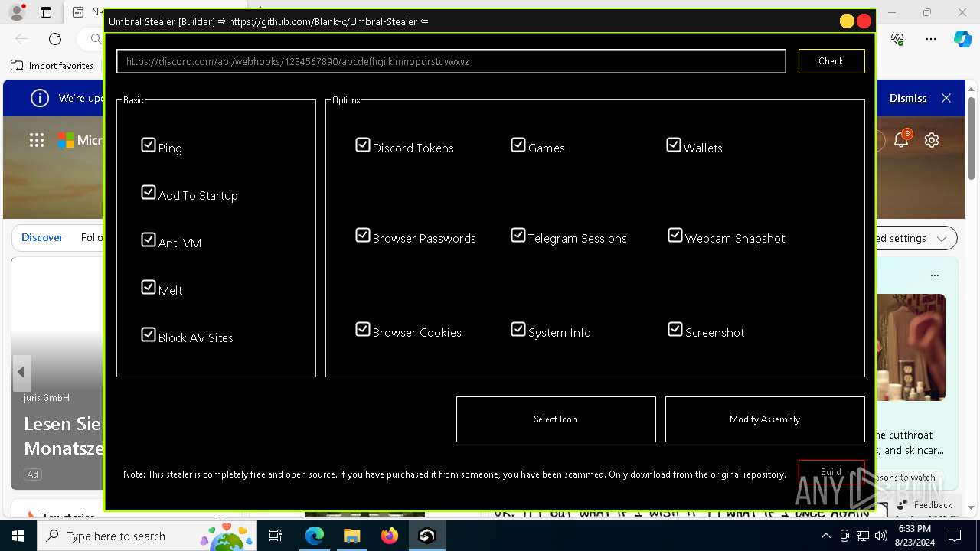This screenshot has width=980, height=551.
Task: Dismiss the Edge notification banner link
Action: tap(908, 98)
